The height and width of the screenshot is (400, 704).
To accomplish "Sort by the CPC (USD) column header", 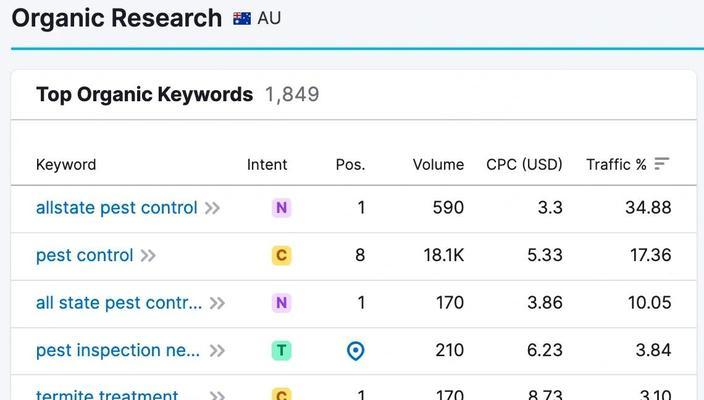I will coord(524,164).
